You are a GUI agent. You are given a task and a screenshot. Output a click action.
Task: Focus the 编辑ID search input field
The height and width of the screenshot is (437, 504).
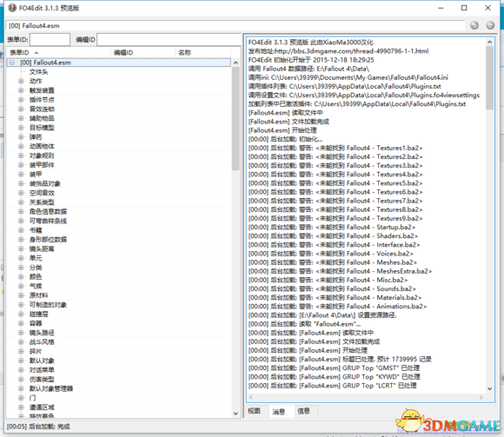point(169,39)
